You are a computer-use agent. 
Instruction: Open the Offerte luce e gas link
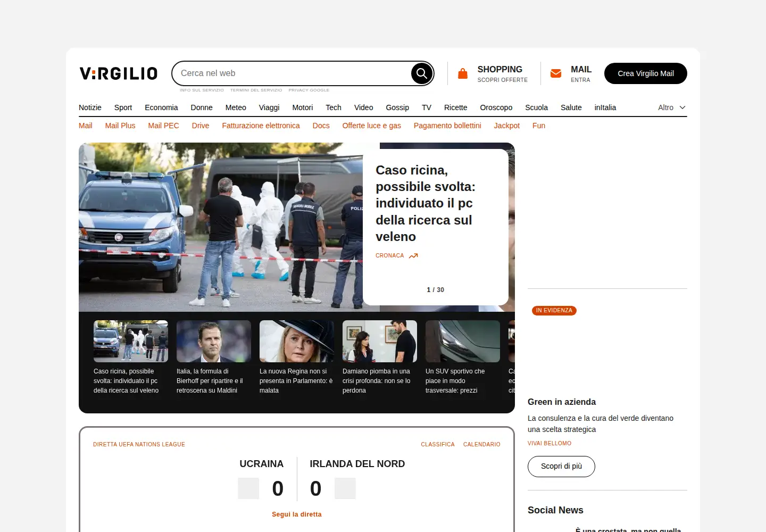(x=372, y=126)
